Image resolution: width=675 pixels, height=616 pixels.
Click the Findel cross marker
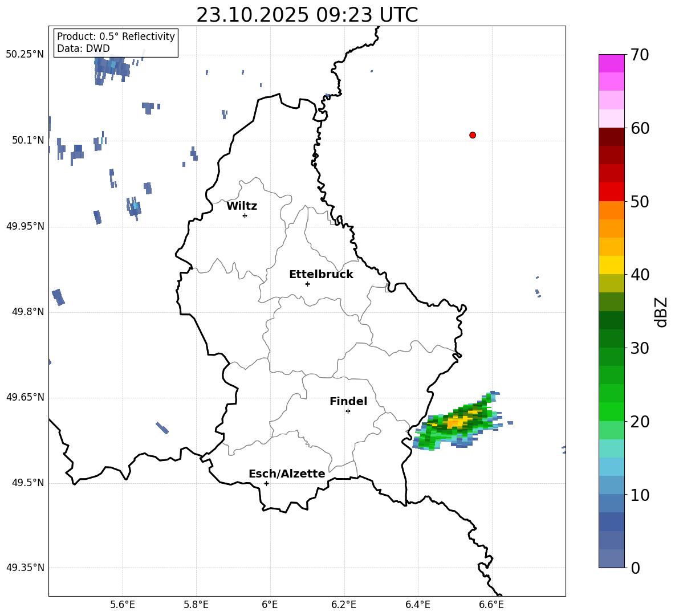pyautogui.click(x=348, y=411)
